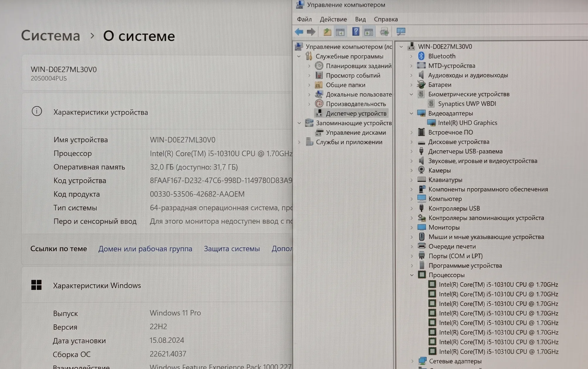Collapse the Видеоадаптеры node
The width and height of the screenshot is (588, 369).
411,113
